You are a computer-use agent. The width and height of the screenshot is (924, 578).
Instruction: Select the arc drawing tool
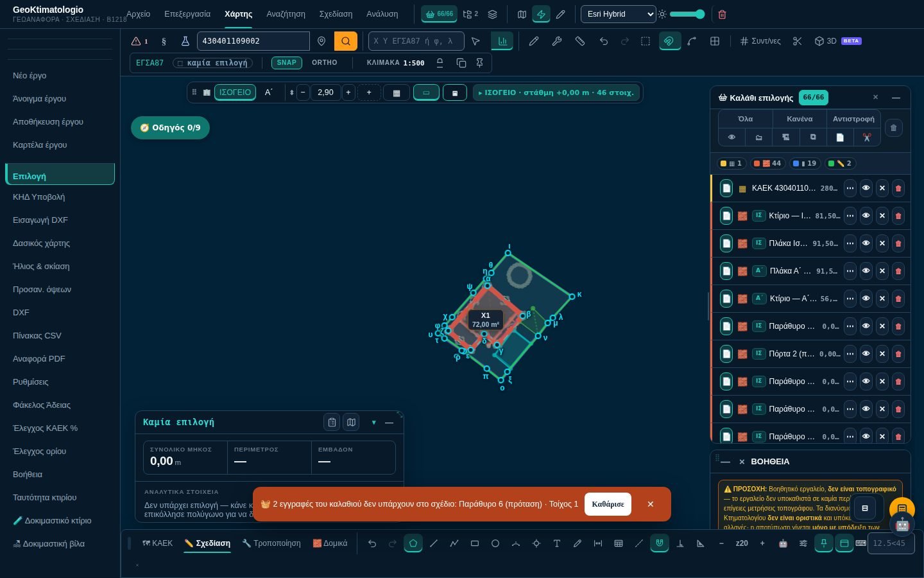tap(516, 543)
